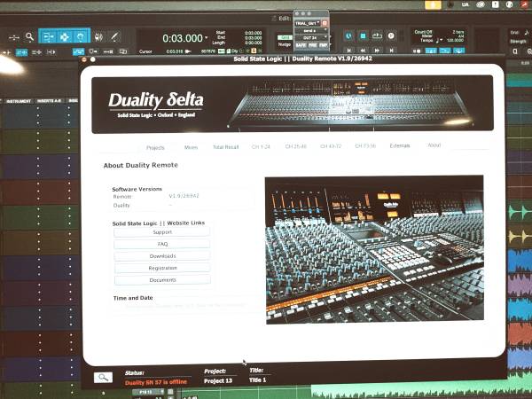The image size is (532, 399).
Task: Click the Documents website link button
Action: (162, 280)
